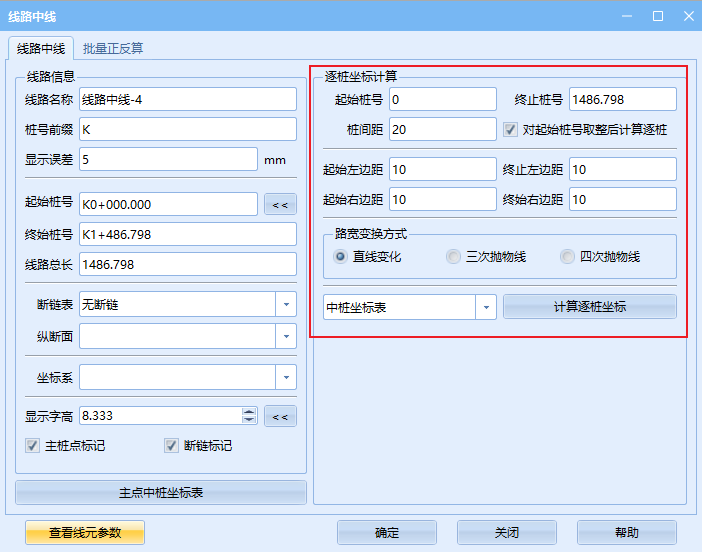This screenshot has height=552, width=702.
Task: Select the 三次抛物线 radio button
Action: click(x=453, y=257)
